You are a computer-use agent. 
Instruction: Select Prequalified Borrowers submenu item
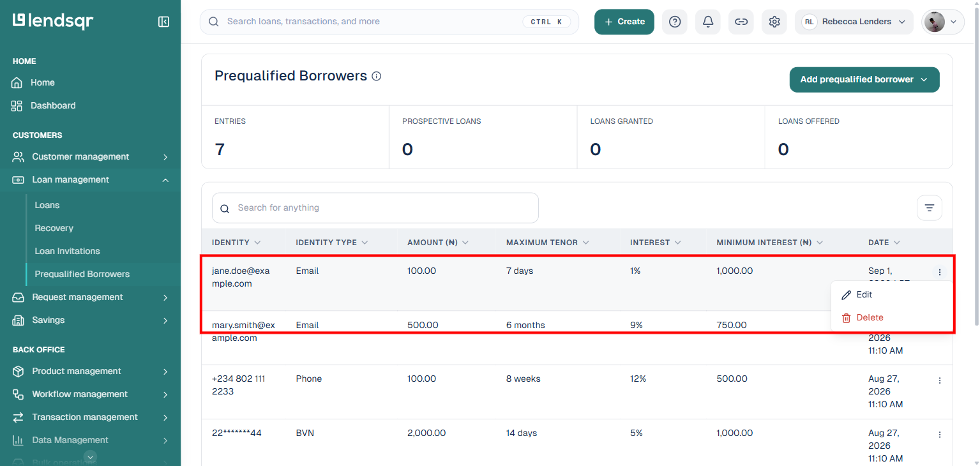point(82,274)
